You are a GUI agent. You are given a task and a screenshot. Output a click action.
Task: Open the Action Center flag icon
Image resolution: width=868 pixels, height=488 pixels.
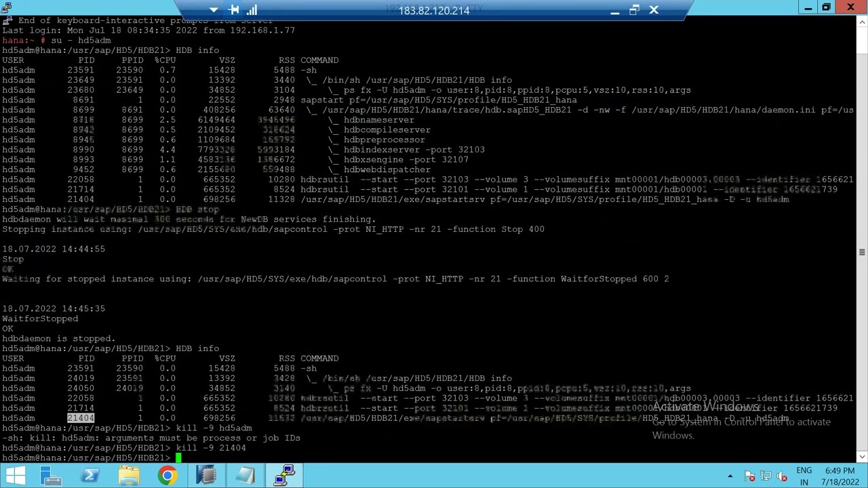[750, 476]
